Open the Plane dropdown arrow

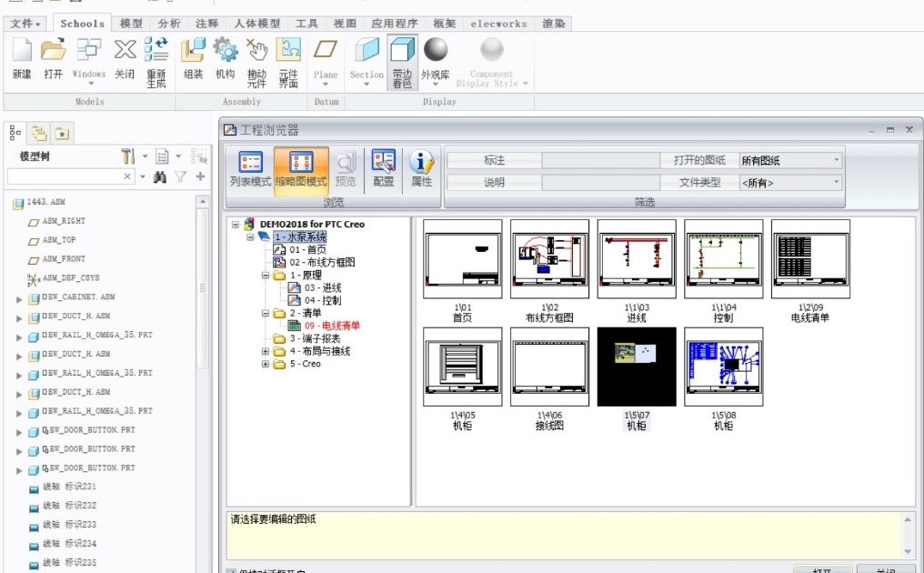326,85
